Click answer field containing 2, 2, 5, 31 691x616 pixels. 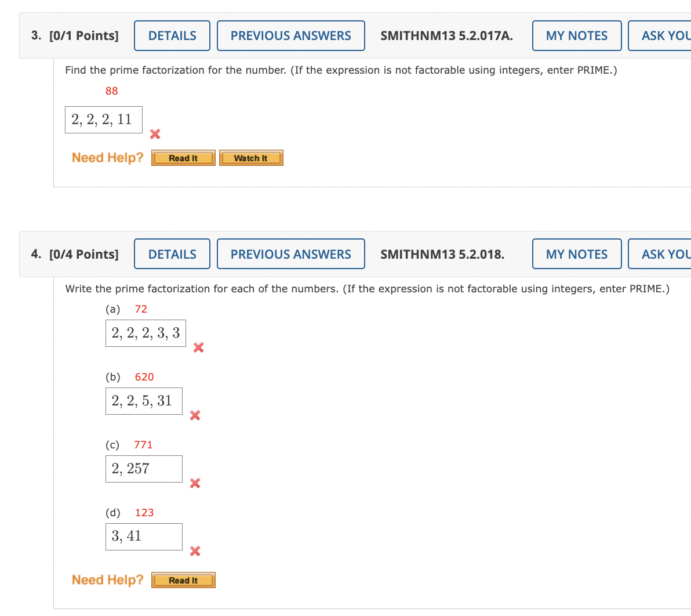click(144, 401)
